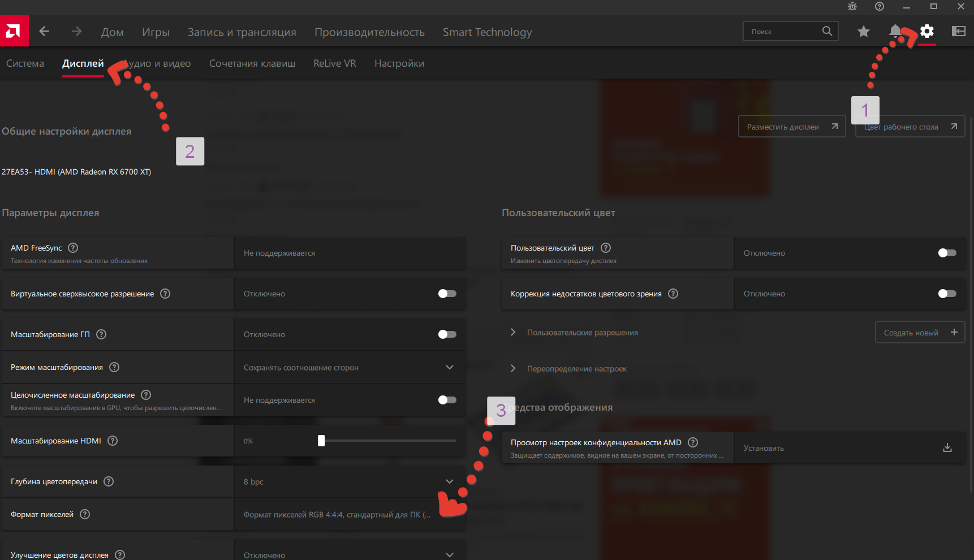Open the help question mark in title bar
The width and height of the screenshot is (974, 560).
click(879, 7)
